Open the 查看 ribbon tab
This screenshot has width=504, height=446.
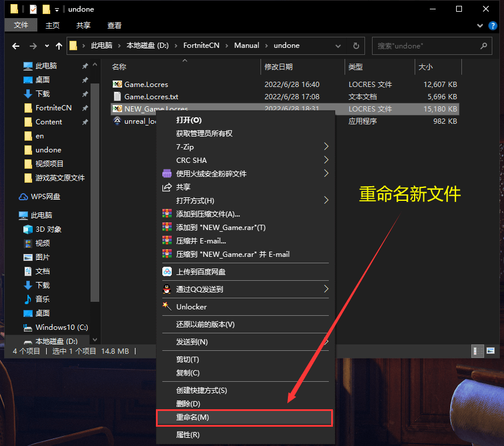(114, 25)
